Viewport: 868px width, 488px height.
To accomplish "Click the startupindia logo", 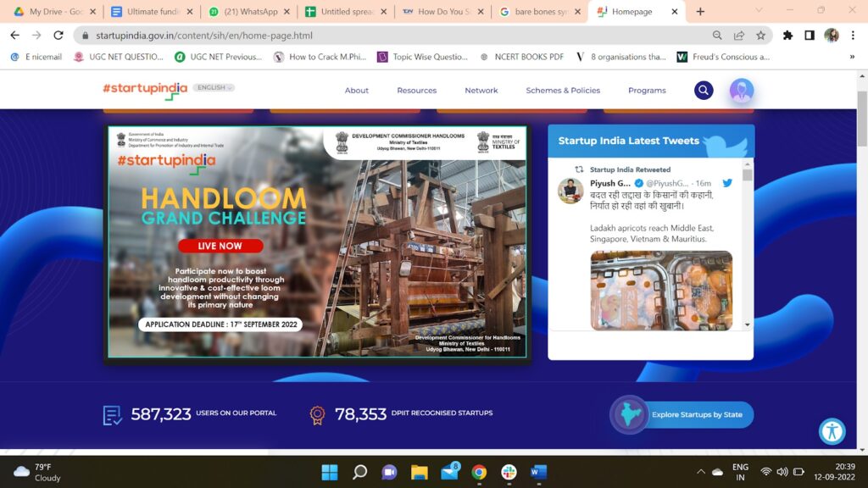I will 145,90.
